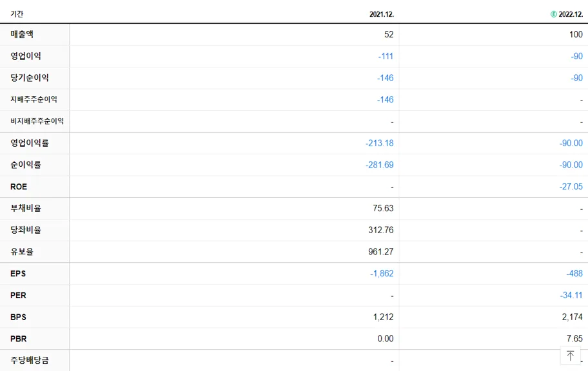Select the 기간 header label
Viewport: 588px width, 371px height.
pyautogui.click(x=17, y=14)
